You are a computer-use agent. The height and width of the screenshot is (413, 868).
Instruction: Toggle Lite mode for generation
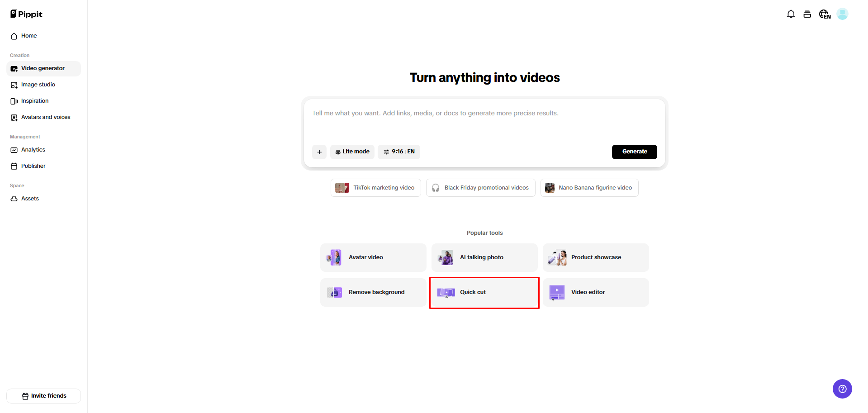[352, 152]
